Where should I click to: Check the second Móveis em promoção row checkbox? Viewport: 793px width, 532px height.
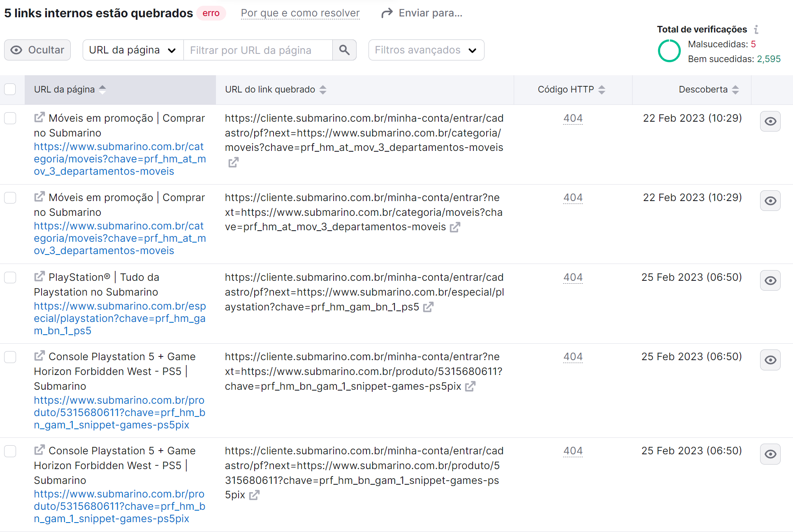click(10, 198)
